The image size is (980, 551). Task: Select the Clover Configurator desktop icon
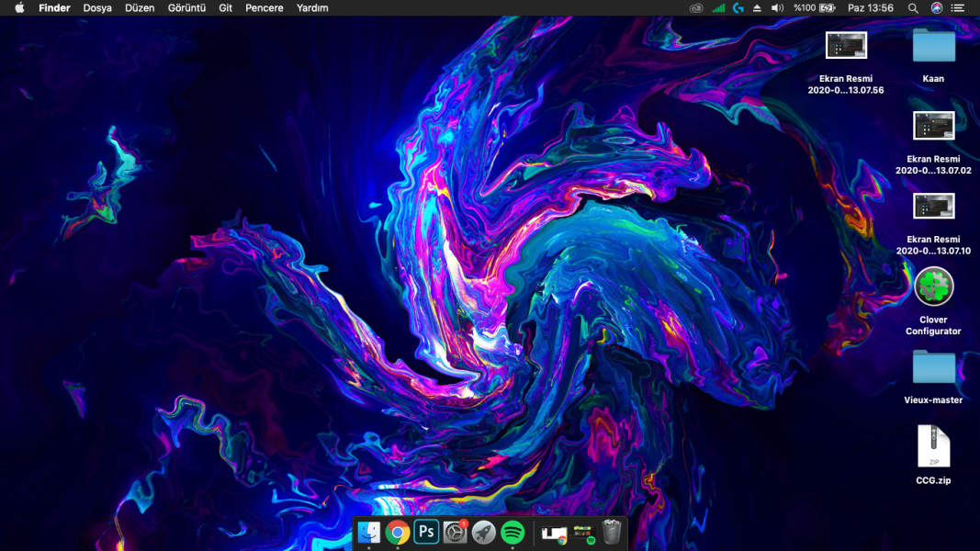tap(933, 287)
